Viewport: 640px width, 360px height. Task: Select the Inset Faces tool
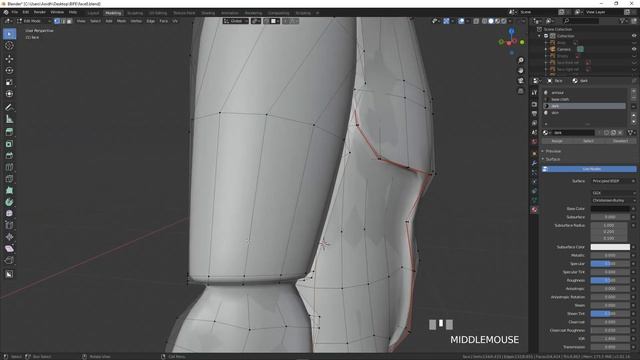click(9, 144)
